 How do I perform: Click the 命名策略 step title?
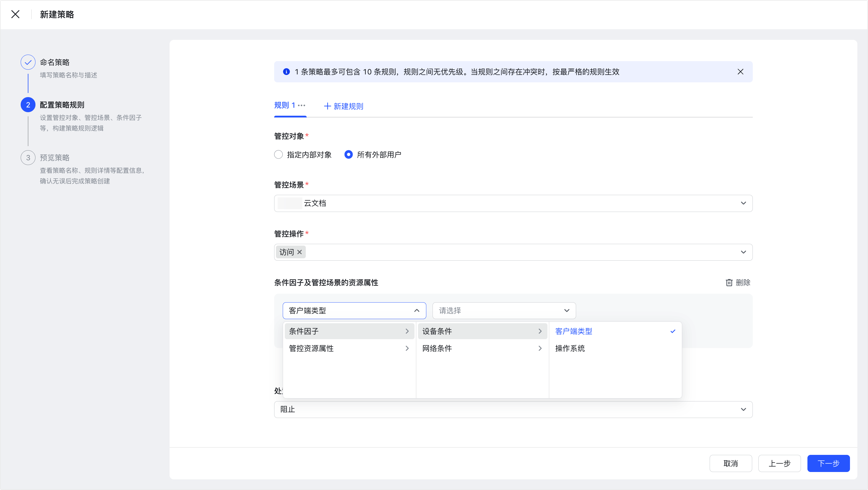pos(55,62)
